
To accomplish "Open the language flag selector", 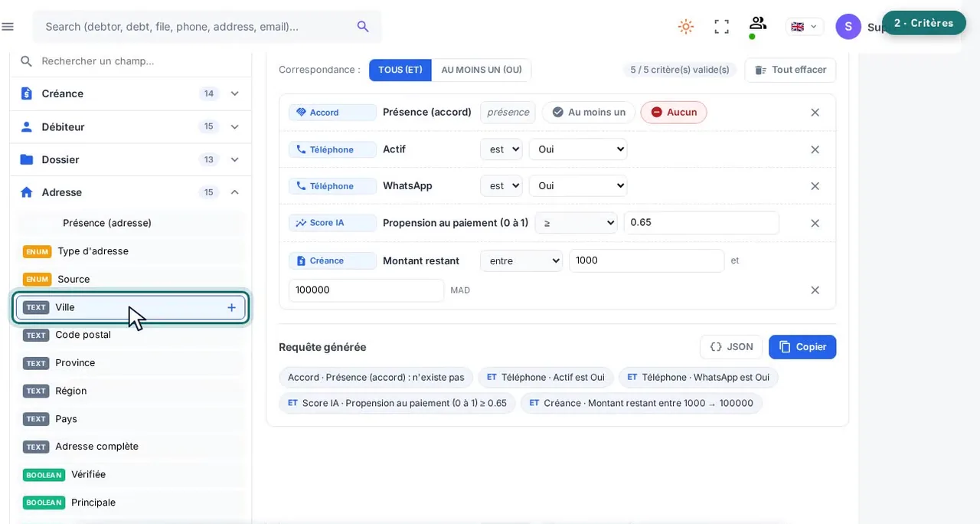I will click(x=805, y=27).
